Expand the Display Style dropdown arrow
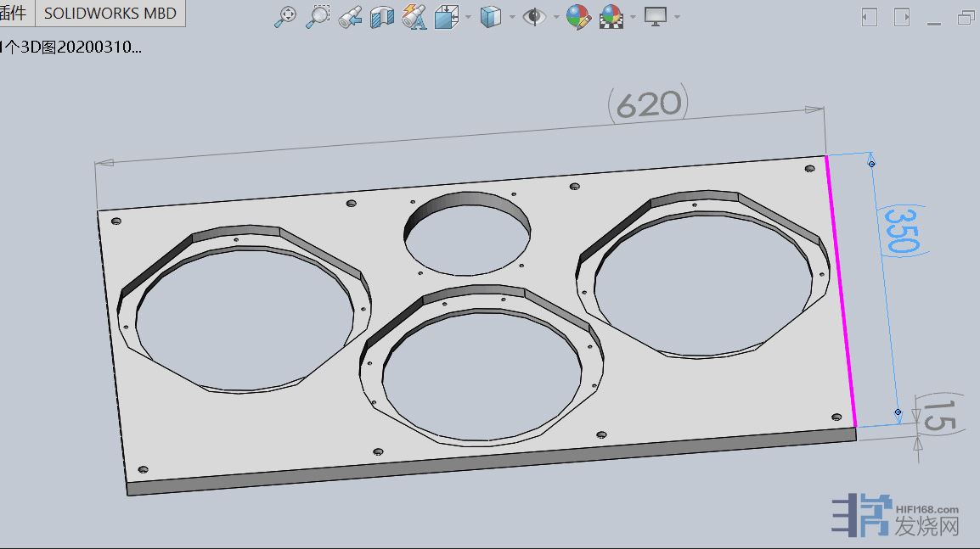This screenshot has width=980, height=549. click(512, 17)
